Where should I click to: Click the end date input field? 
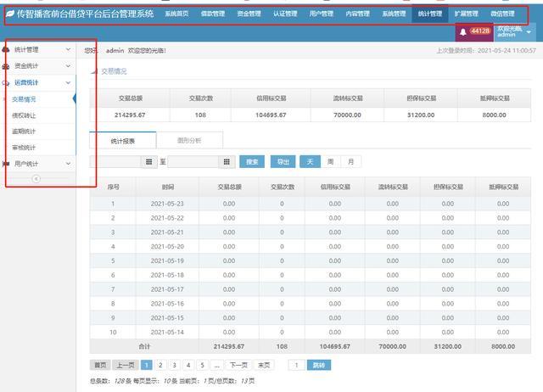(193, 162)
